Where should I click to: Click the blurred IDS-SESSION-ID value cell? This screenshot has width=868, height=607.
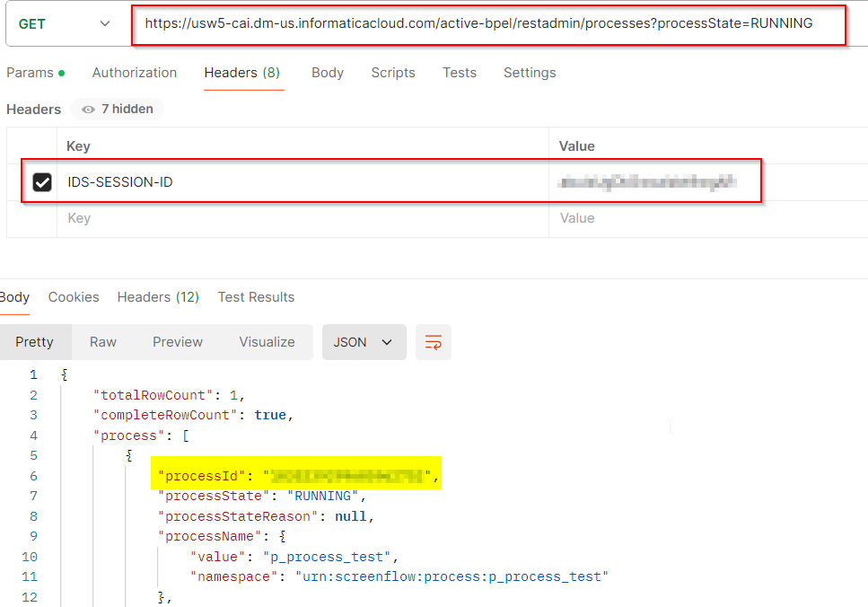point(647,182)
